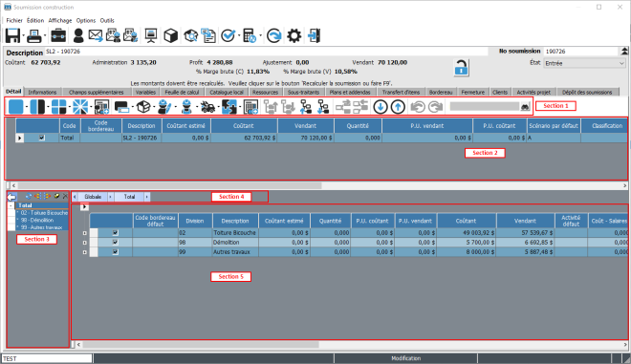631x364 pixels.
Task: Collapse the Total tree node
Action: pyautogui.click(x=11, y=205)
